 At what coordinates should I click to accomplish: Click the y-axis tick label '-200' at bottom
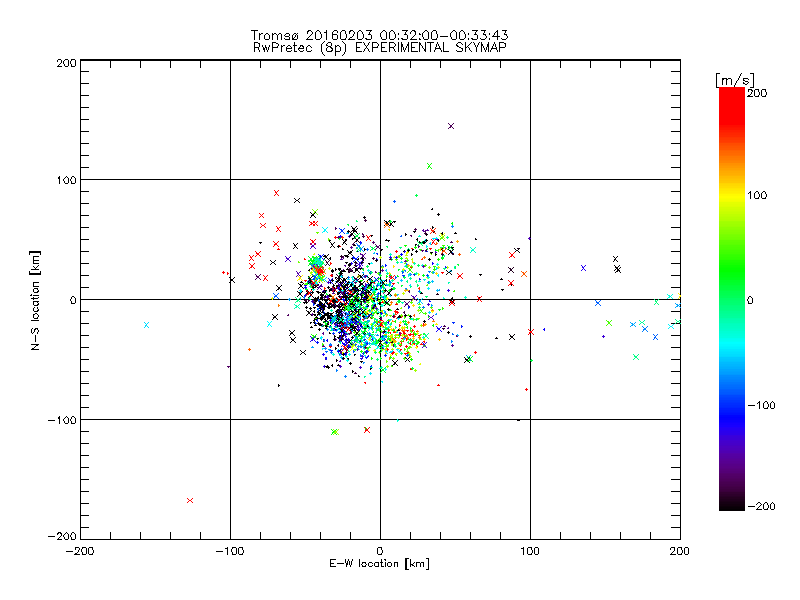tap(62, 536)
